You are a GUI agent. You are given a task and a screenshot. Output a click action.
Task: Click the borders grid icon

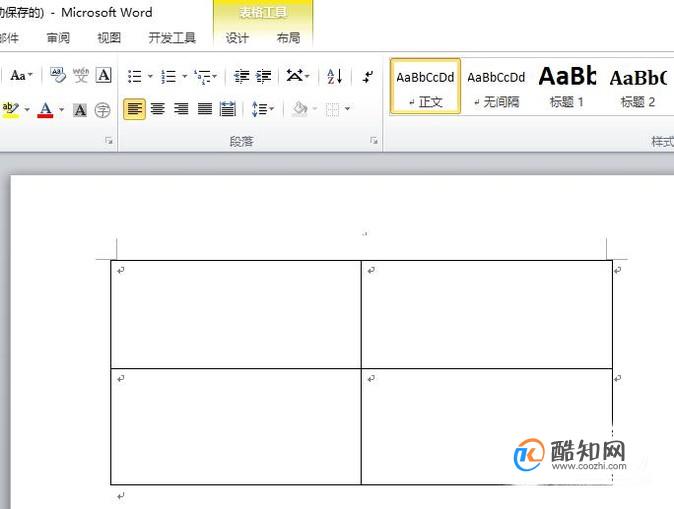332,110
